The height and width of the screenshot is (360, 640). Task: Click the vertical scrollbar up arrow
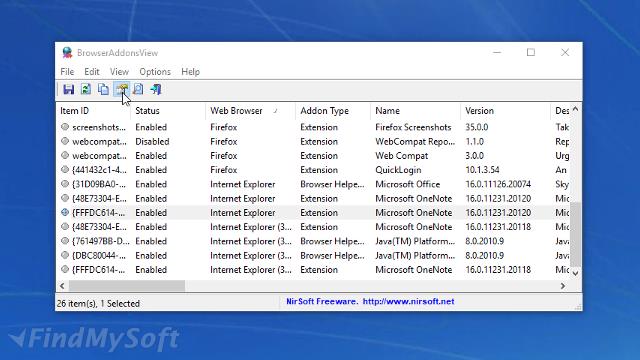(576, 109)
